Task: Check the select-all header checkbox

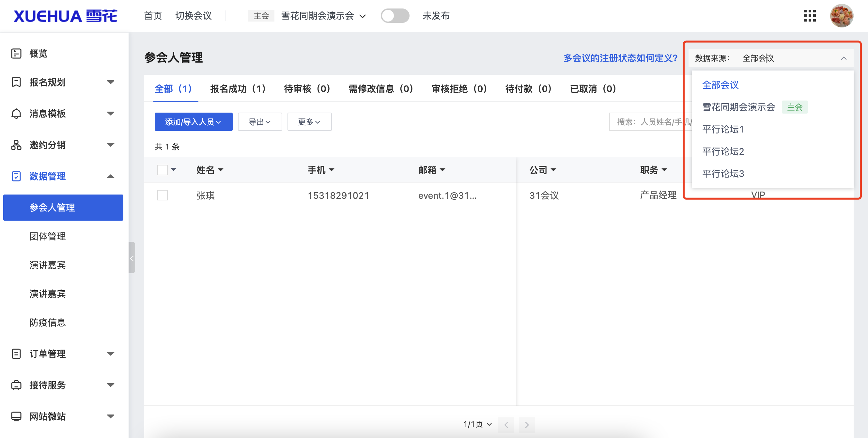Action: (163, 170)
